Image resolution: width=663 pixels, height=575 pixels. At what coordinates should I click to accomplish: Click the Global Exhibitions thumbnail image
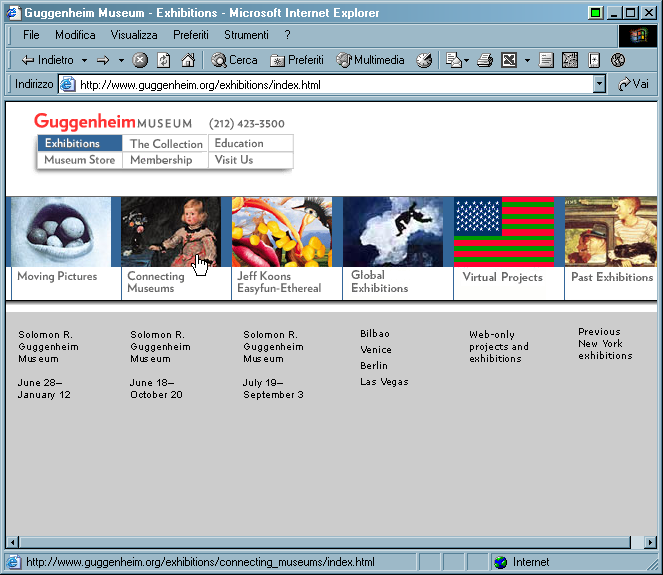click(x=393, y=232)
